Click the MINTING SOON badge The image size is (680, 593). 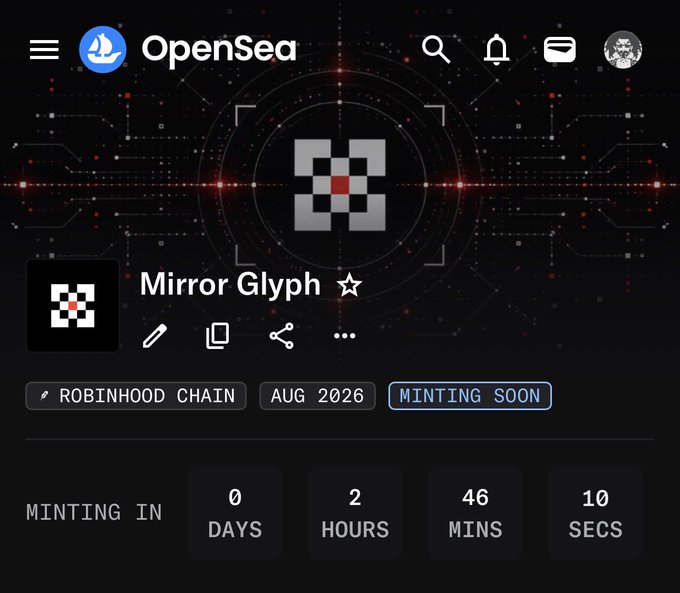tap(470, 396)
